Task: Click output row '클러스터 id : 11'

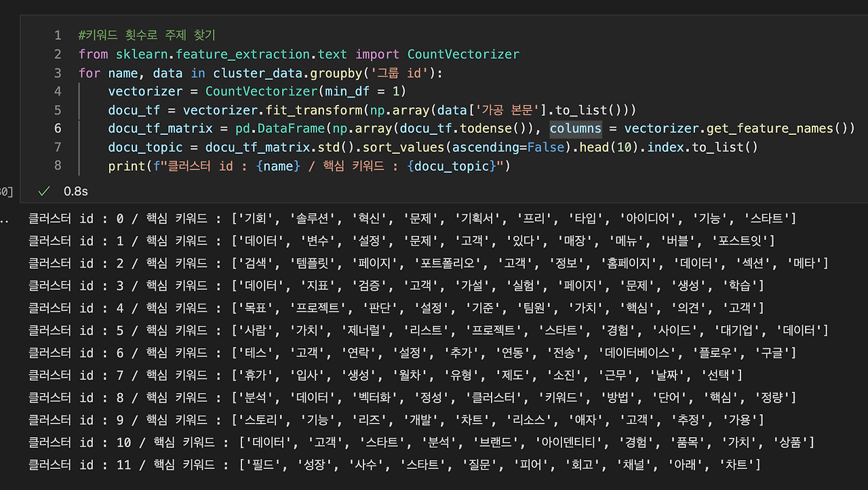Action: coord(394,464)
